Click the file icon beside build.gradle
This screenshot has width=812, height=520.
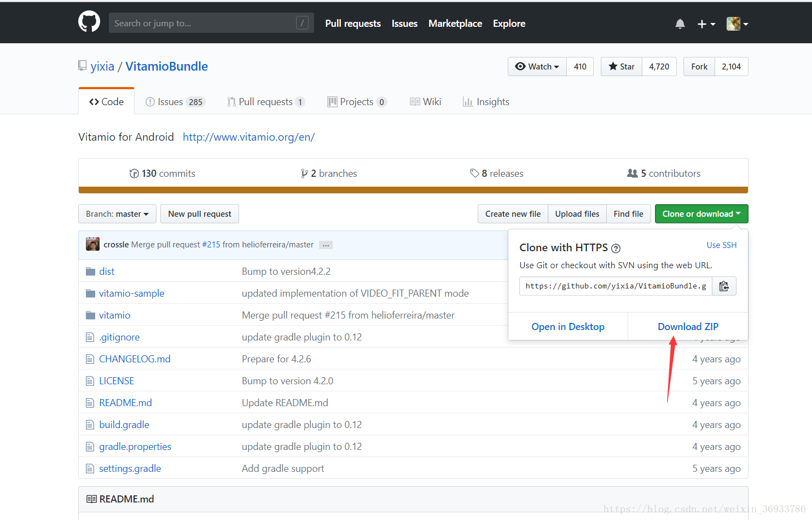coord(90,425)
